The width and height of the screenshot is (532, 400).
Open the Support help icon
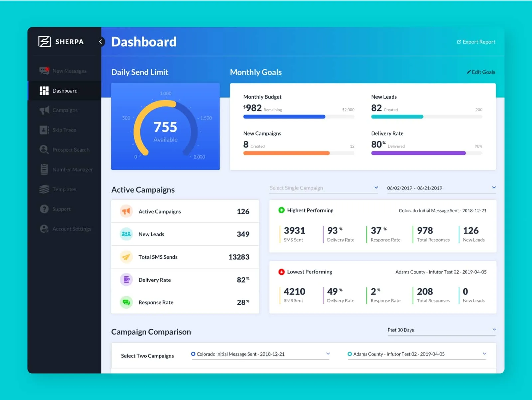pyautogui.click(x=44, y=209)
